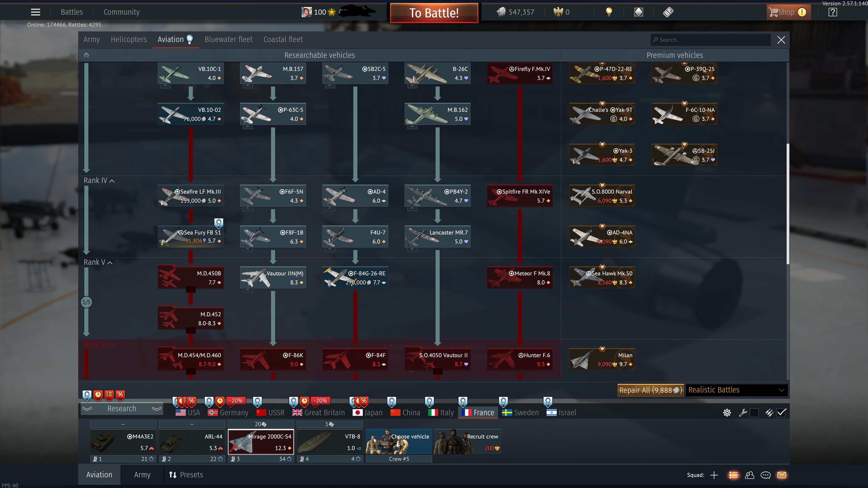Open the Realistic Battles mode dropdown
This screenshot has height=488, width=868.
[x=737, y=390]
